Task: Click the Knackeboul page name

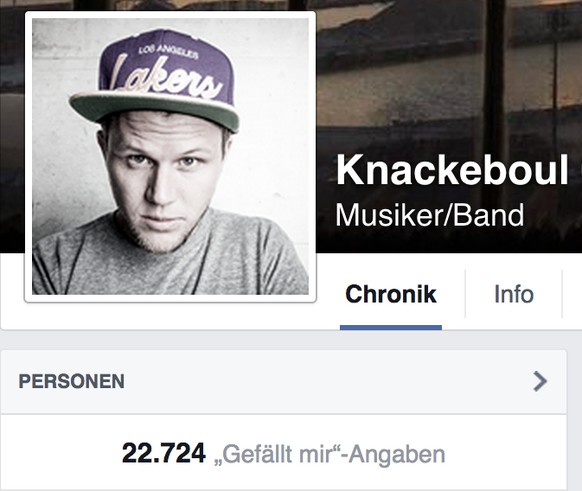Action: pyautogui.click(x=452, y=170)
